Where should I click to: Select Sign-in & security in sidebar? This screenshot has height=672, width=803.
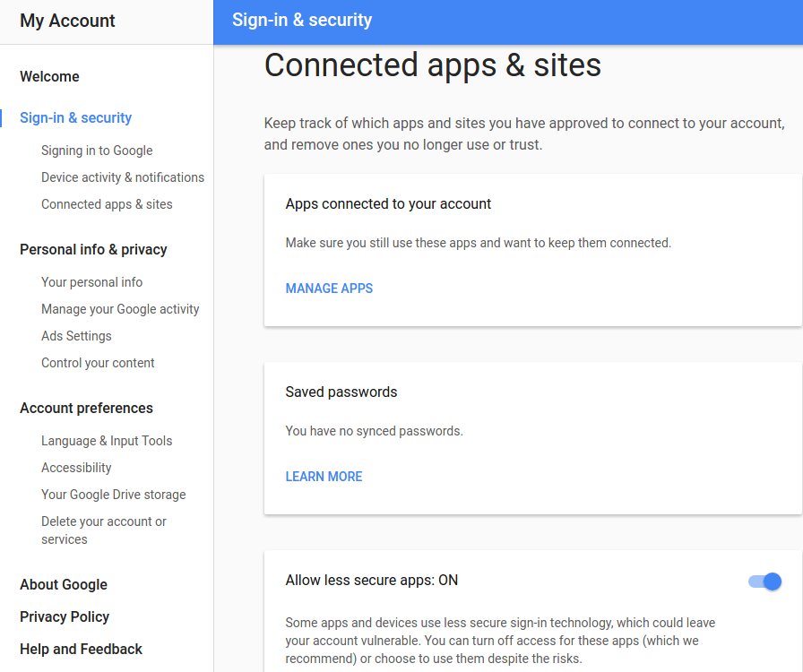point(76,117)
